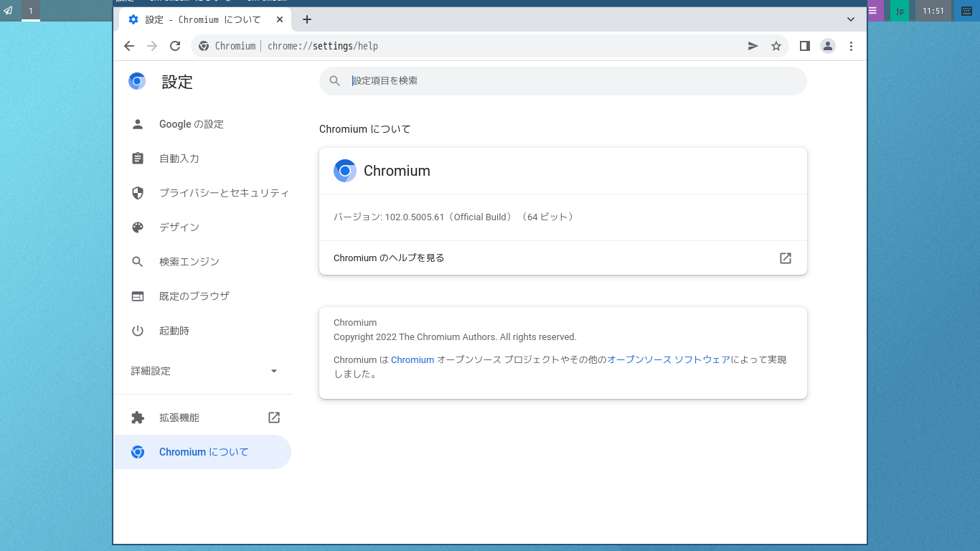Click the puzzle piece icon beside 拡張機能
This screenshot has width=980, height=551.
click(x=138, y=418)
